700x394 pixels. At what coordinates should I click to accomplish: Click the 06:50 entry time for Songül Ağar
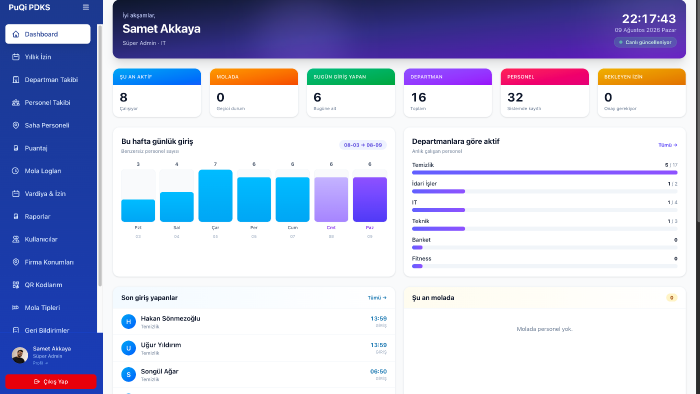378,371
